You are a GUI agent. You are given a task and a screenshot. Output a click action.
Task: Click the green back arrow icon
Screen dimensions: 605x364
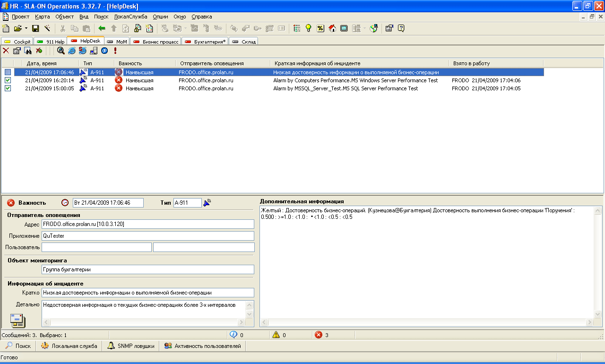click(x=102, y=28)
